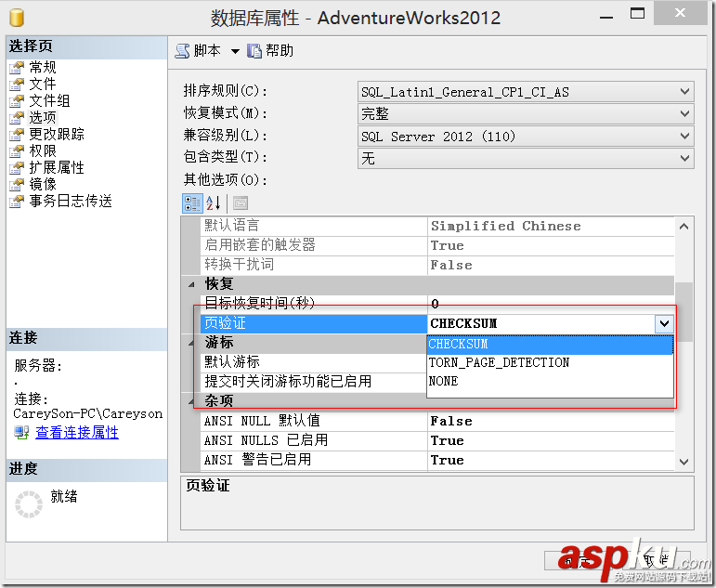This screenshot has width=716, height=588.
Task: Select the 提交时关闭游标功能已启用 property row
Action: click(313, 382)
